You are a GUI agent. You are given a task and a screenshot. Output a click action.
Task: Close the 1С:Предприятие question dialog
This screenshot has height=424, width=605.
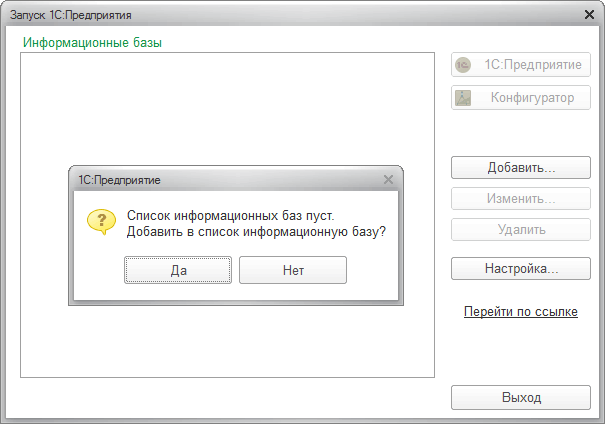click(388, 180)
